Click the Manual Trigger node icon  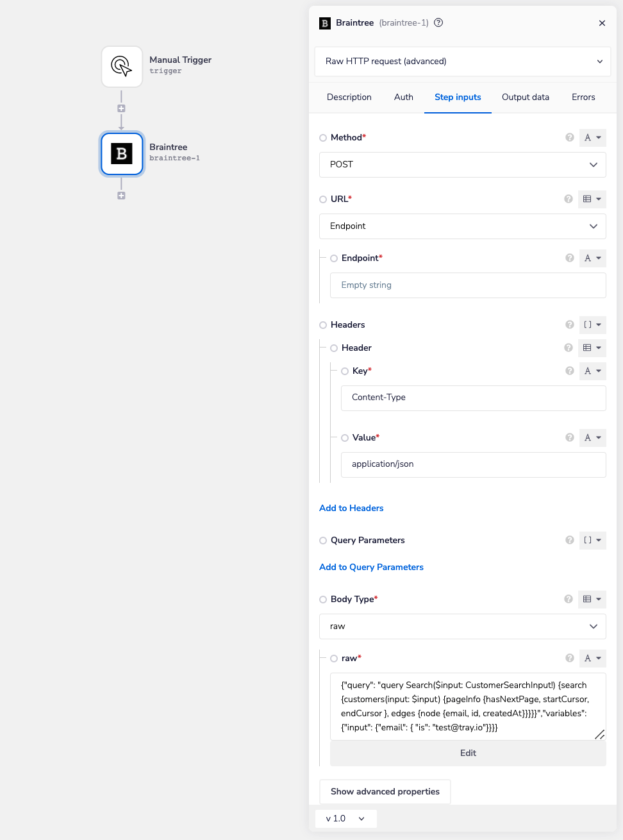(x=122, y=67)
